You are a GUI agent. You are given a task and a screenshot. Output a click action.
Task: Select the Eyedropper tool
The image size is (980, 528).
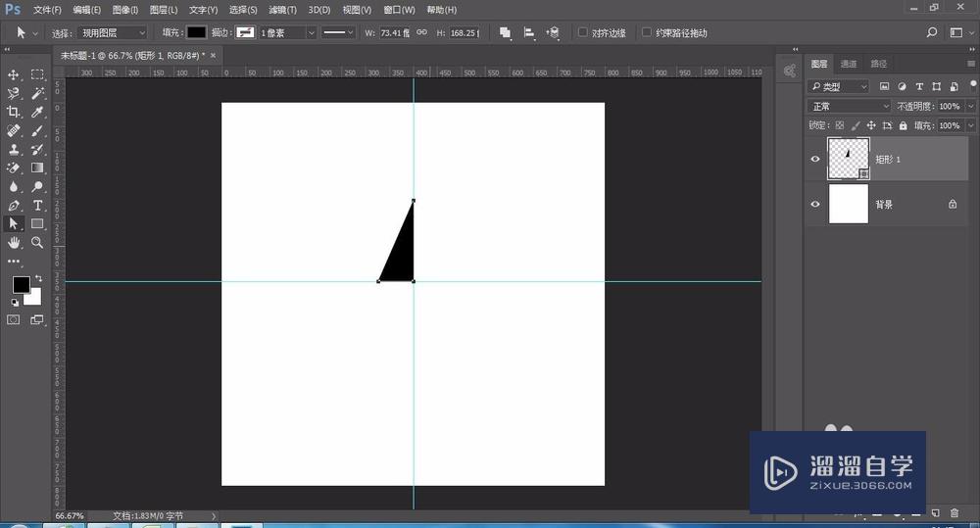38,113
